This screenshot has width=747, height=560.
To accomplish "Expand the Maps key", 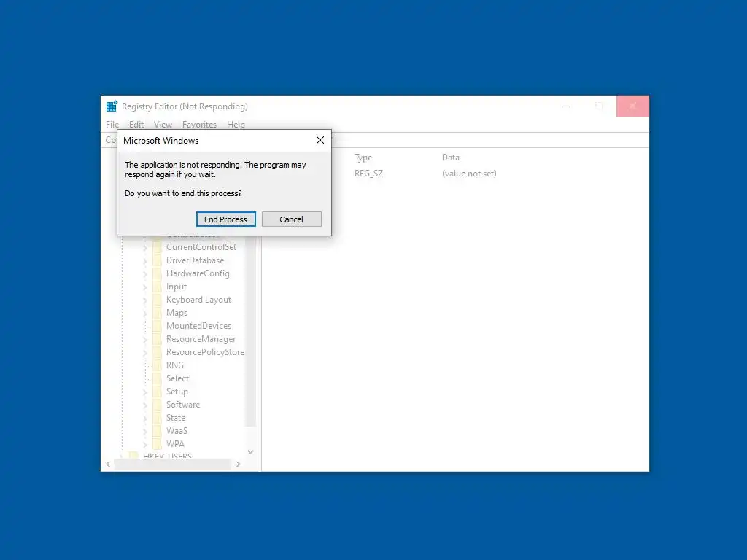I will pos(145,313).
